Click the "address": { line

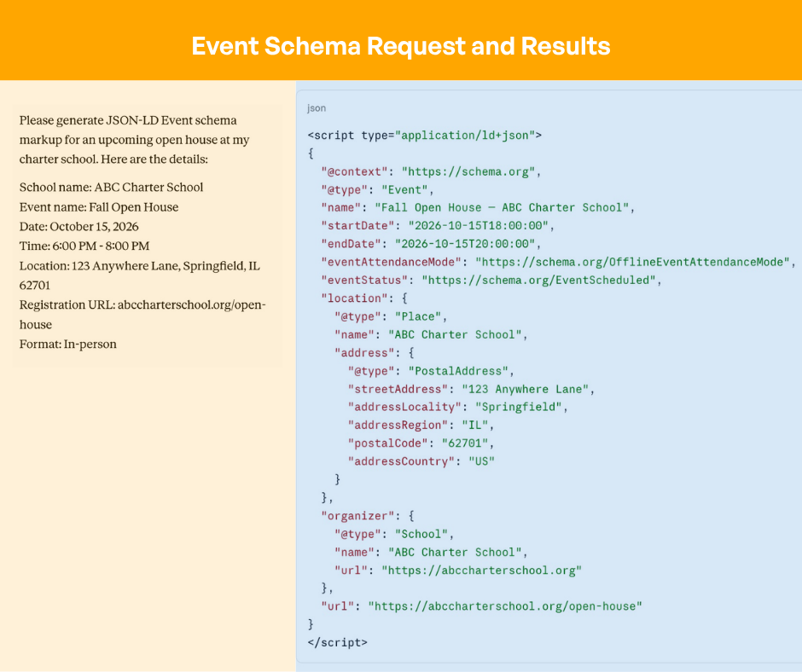374,353
